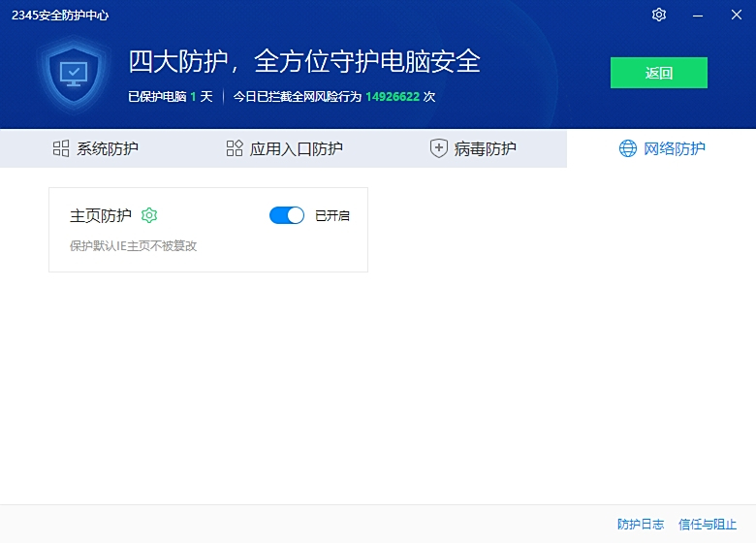Open the 防护日志 link
756x543 pixels.
(x=641, y=524)
